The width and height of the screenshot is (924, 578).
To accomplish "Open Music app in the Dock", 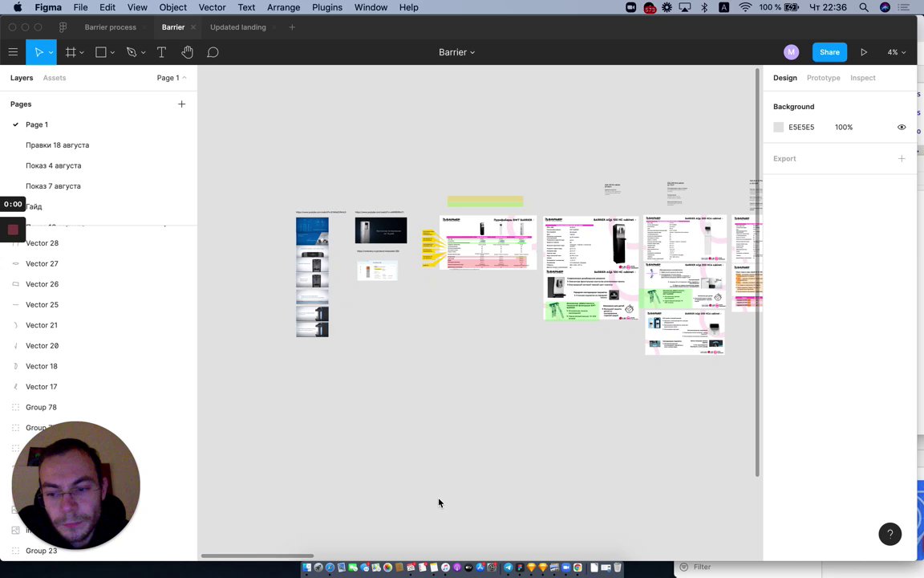I will tap(445, 568).
